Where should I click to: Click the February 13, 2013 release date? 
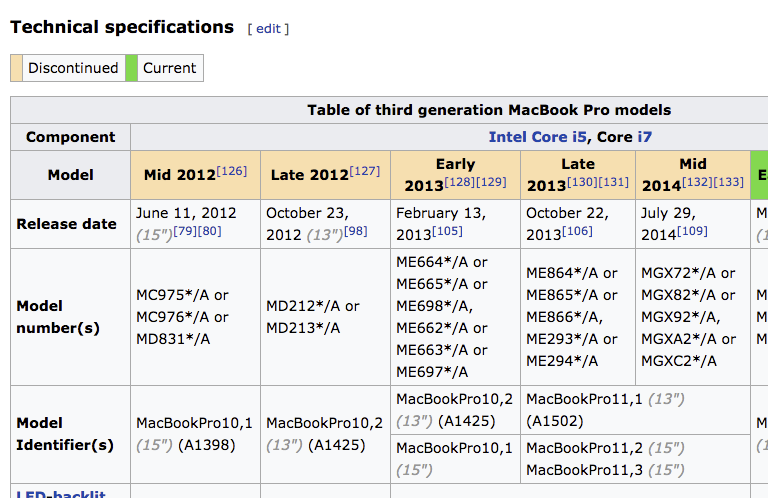pyautogui.click(x=441, y=224)
